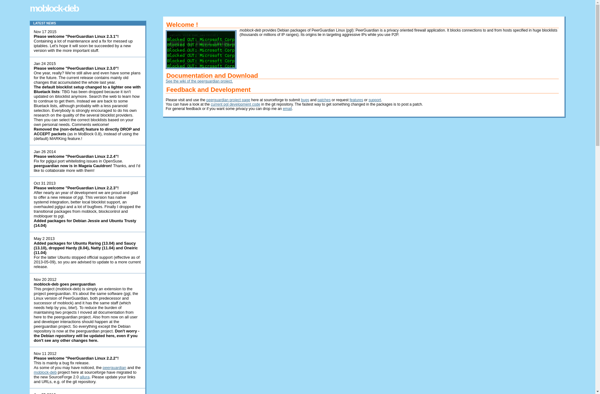Viewport: 600px width, 394px height.
Task: Click the 'bugs' link
Action: (x=305, y=100)
